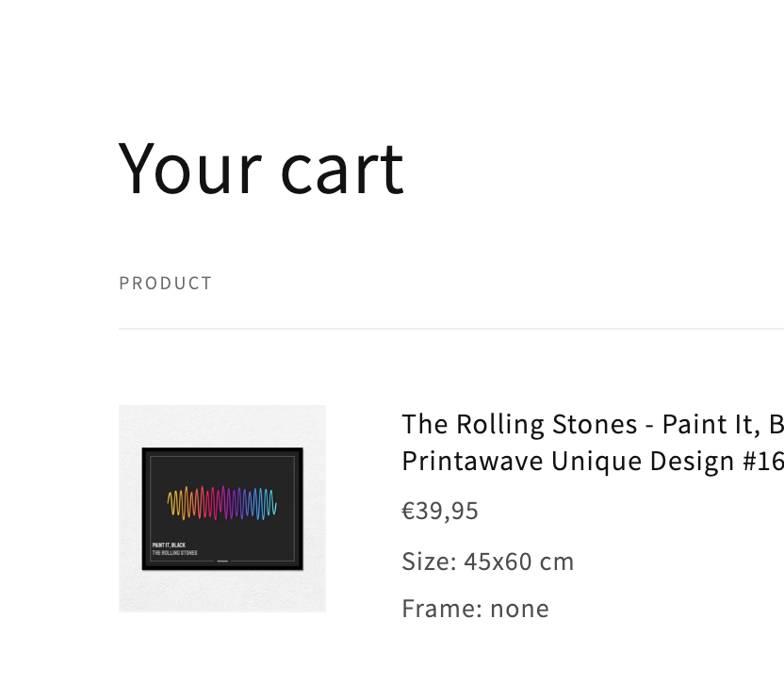Click THE ROLLING STONES caption on poster
Image resolution: width=784 pixels, height=684 pixels.
click(x=174, y=553)
